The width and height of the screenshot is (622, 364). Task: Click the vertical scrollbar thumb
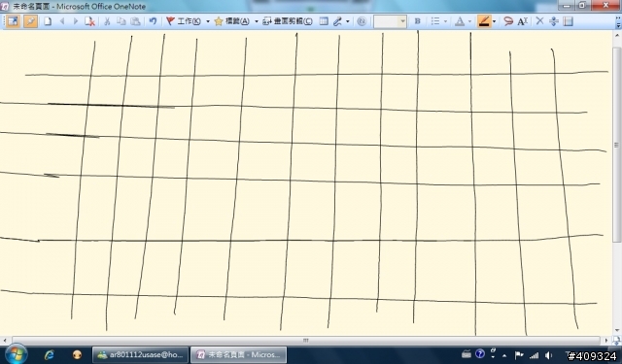click(618, 145)
